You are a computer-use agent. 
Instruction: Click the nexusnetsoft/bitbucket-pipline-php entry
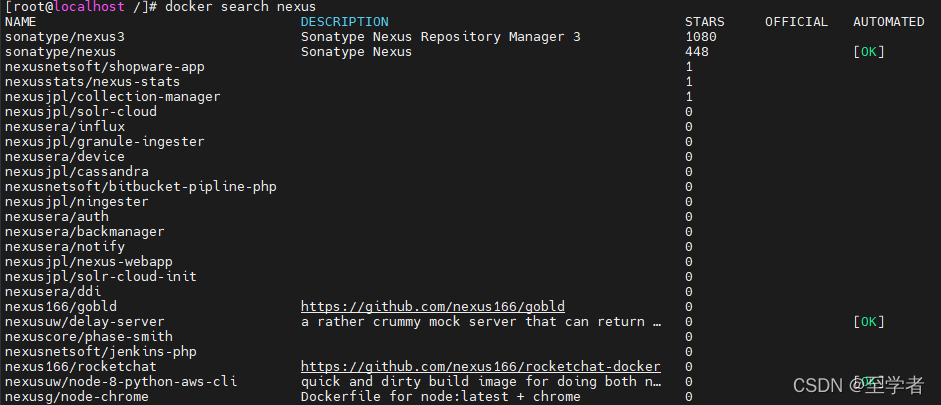pyautogui.click(x=140, y=187)
